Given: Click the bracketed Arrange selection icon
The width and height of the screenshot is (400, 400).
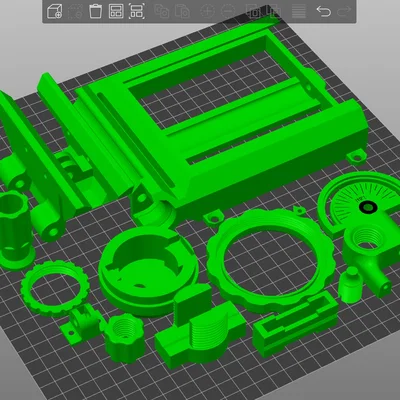Looking at the screenshot, I should (137, 11).
